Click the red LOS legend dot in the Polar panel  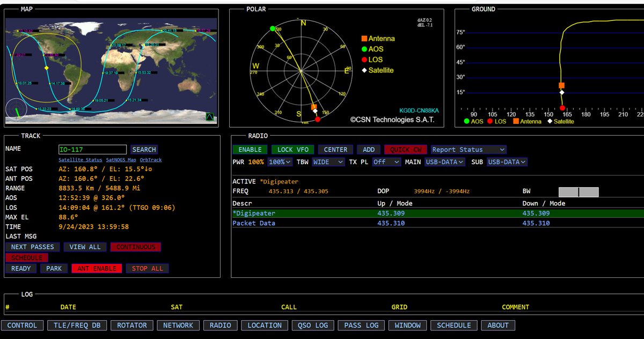click(364, 60)
